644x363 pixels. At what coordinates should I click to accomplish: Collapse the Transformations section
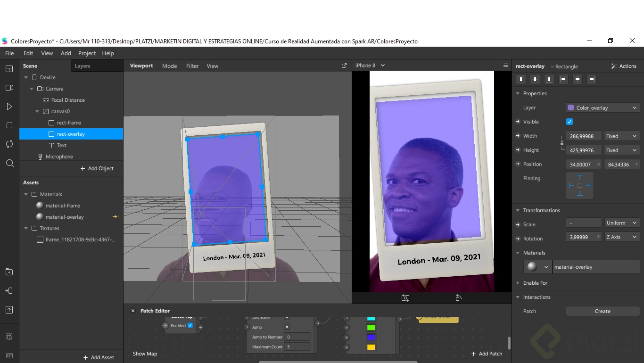click(518, 210)
